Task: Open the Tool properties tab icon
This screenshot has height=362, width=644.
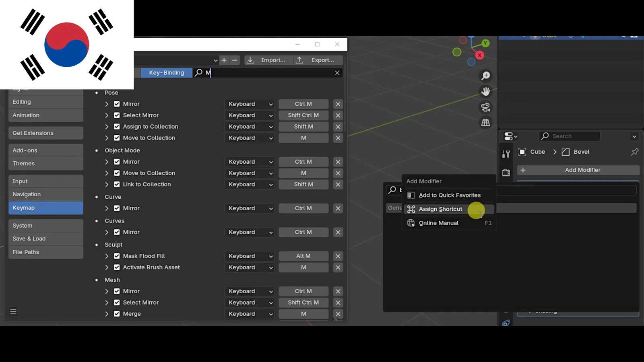Action: coord(506,154)
